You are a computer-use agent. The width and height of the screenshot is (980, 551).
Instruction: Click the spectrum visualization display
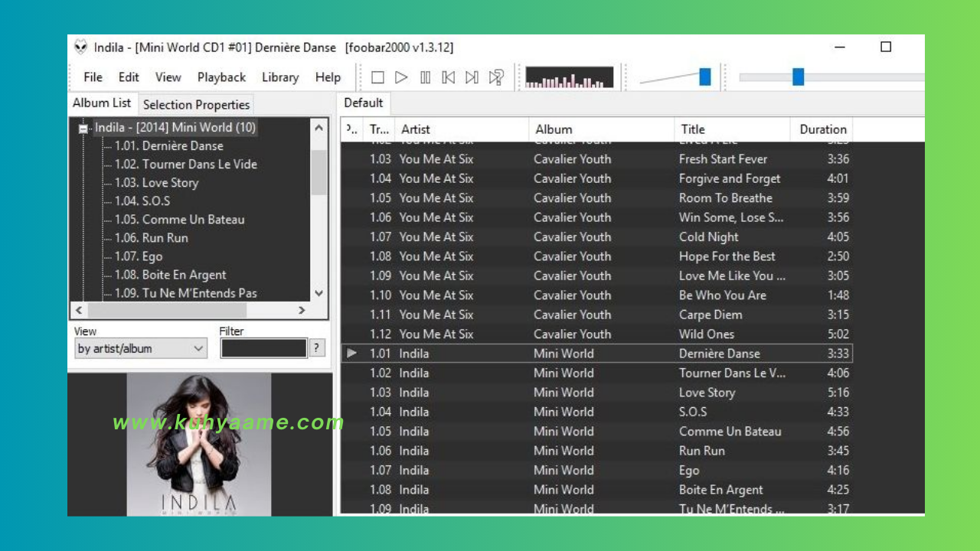(x=569, y=77)
